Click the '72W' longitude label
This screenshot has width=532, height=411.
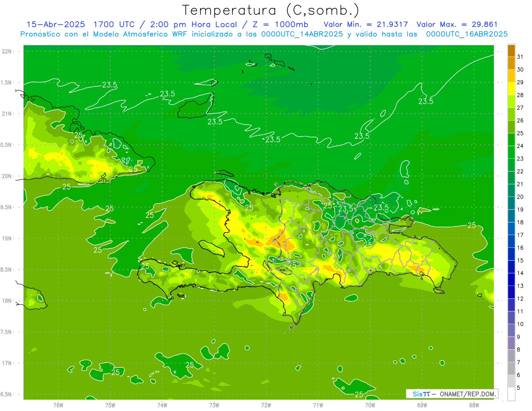pos(266,405)
